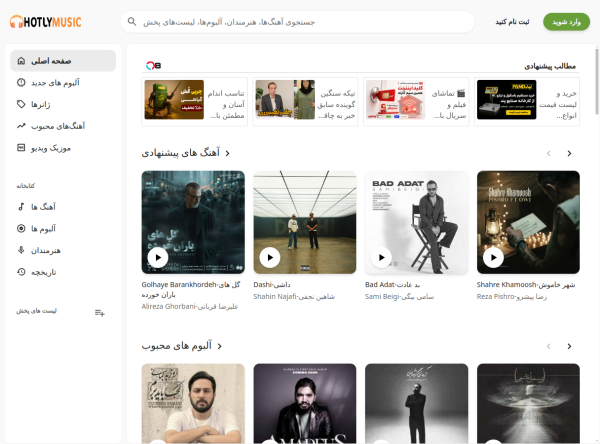Screen dimensions: 600x444
Task: Play Shahre Khamoosh song
Action: tap(493, 258)
